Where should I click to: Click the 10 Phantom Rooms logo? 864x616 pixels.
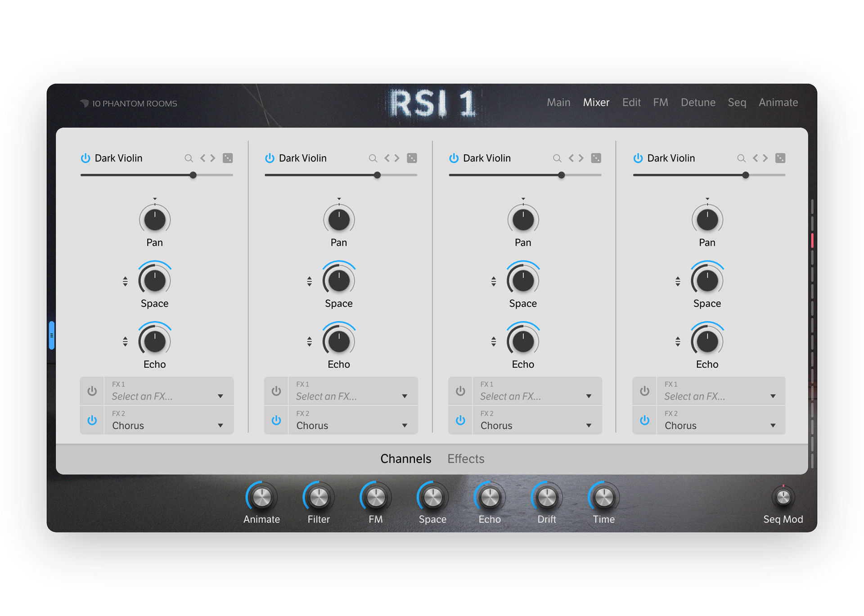click(128, 103)
